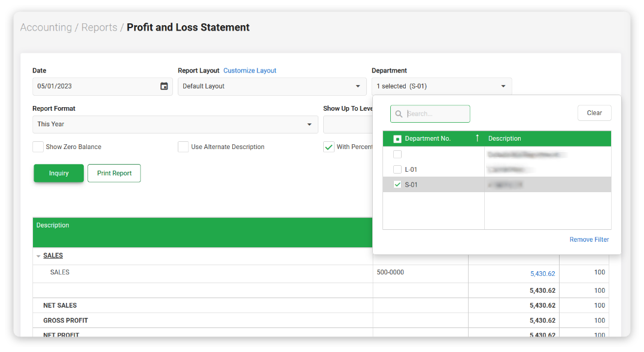The width and height of the screenshot is (644, 352).
Task: Open the calendar picker in the Date field
Action: click(x=164, y=86)
